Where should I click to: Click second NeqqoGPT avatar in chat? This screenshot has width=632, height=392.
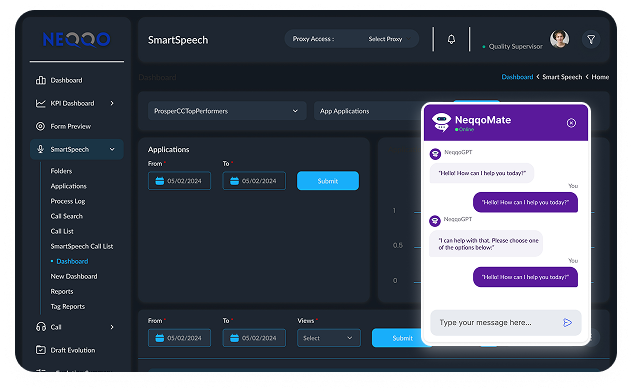435,221
